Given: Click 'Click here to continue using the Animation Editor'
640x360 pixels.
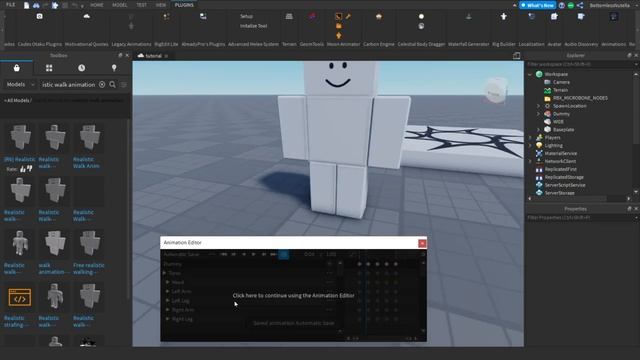Looking at the screenshot, I should tap(293, 295).
